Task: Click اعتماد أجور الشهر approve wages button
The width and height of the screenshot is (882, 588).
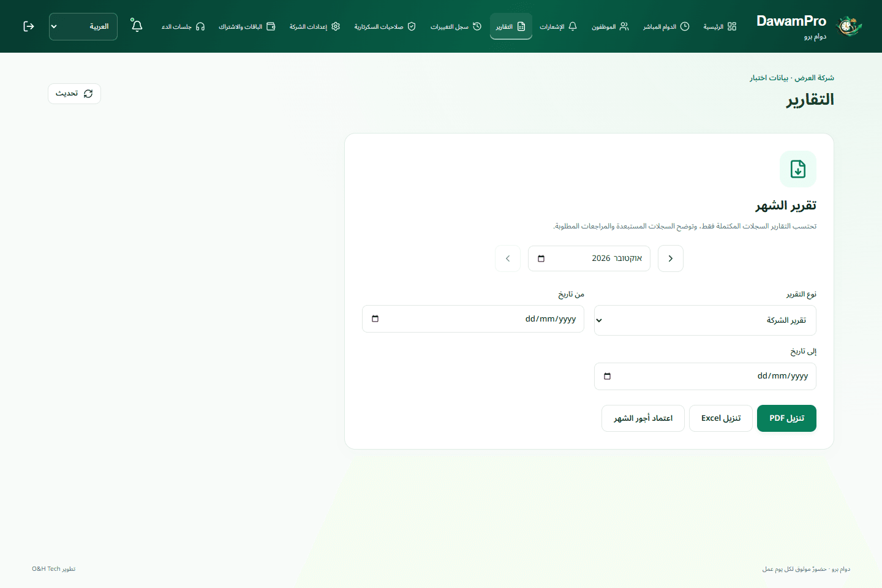Action: click(643, 418)
